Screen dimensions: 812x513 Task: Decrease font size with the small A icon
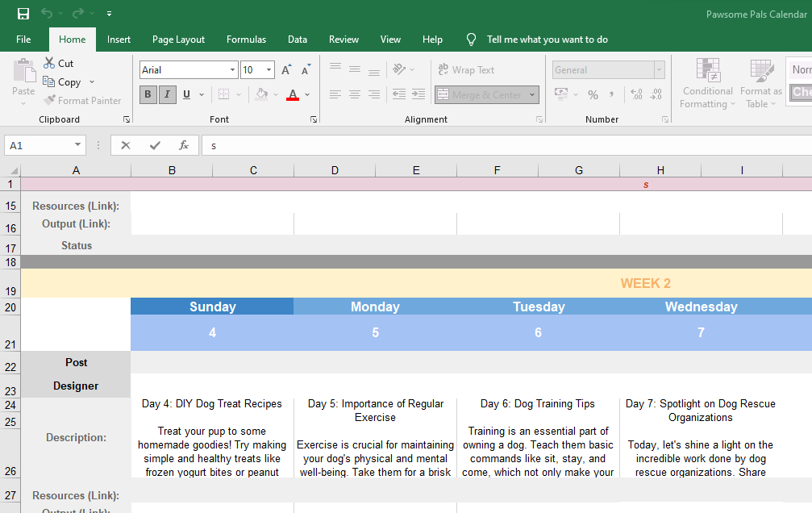click(306, 70)
